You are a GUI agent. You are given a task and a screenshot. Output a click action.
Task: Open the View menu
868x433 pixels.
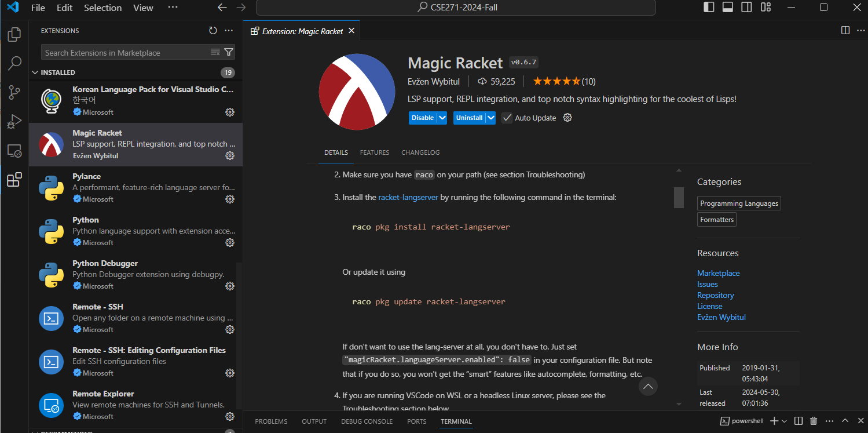143,8
